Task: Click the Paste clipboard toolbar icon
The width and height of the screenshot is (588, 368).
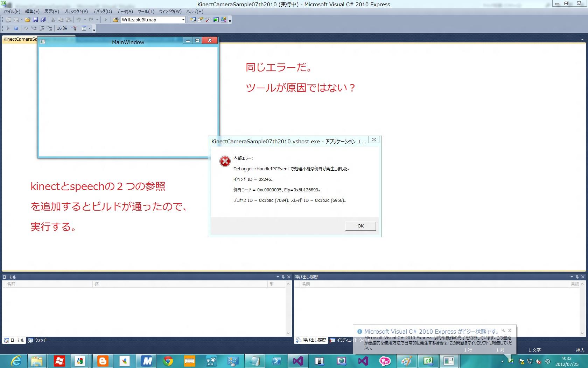Action: click(x=69, y=20)
